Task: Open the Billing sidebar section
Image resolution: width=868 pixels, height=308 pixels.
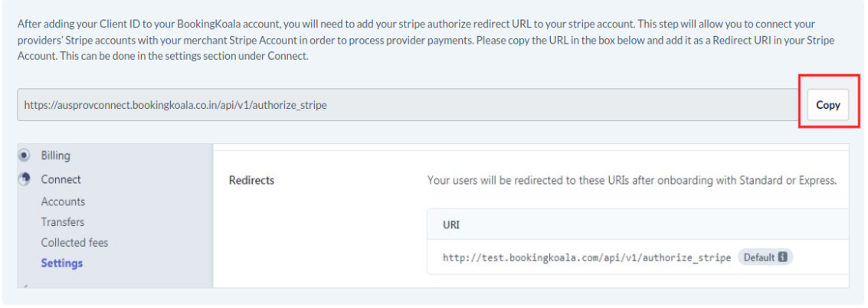Action: [55, 156]
